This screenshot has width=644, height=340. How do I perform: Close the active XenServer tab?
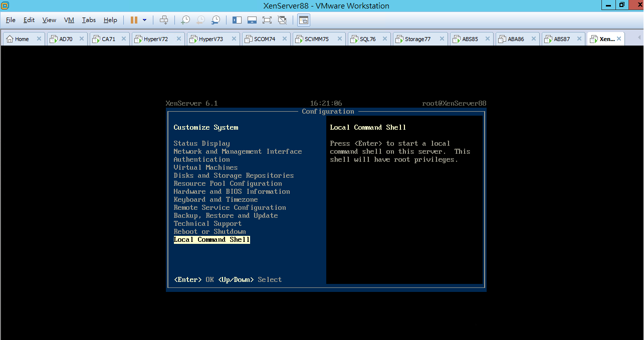coord(619,39)
